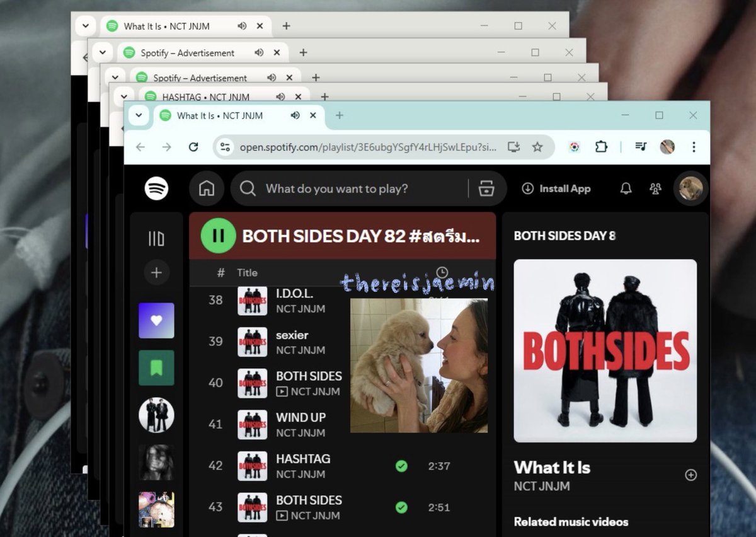Open Your Episodes bookmark tile in sidebar

(x=156, y=367)
